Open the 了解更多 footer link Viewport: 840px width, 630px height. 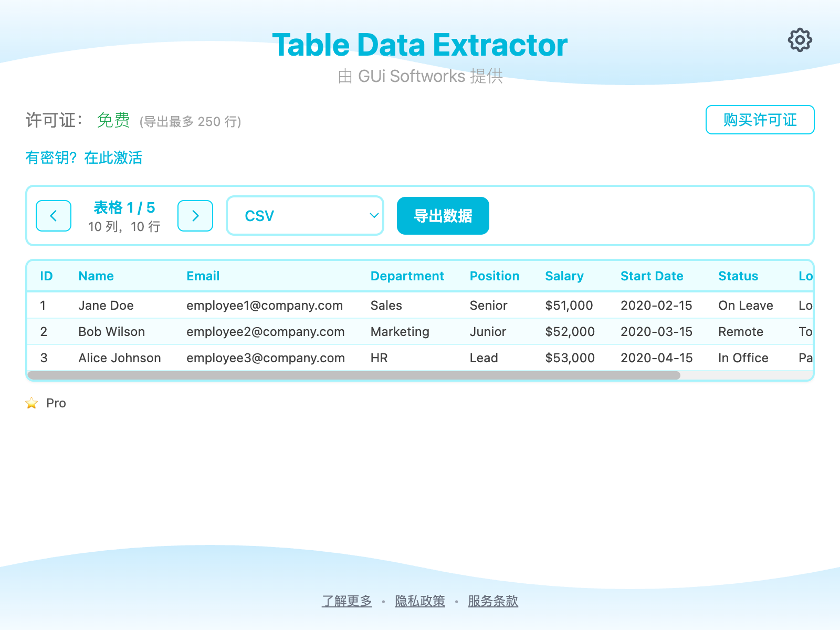[x=346, y=601]
